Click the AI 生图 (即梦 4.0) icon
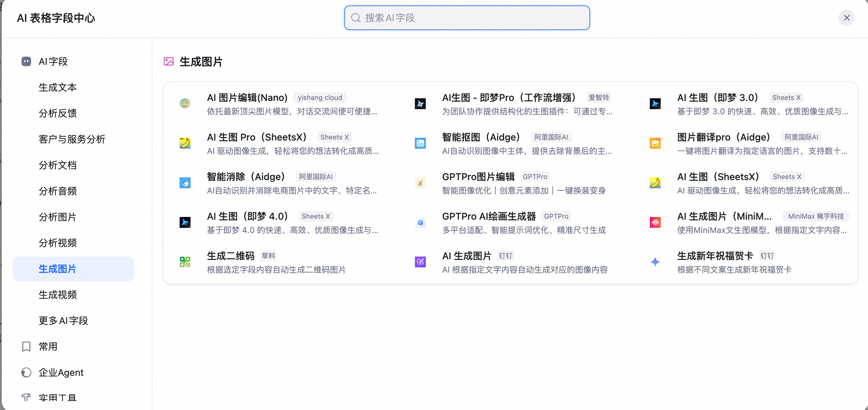The width and height of the screenshot is (868, 410). [185, 222]
